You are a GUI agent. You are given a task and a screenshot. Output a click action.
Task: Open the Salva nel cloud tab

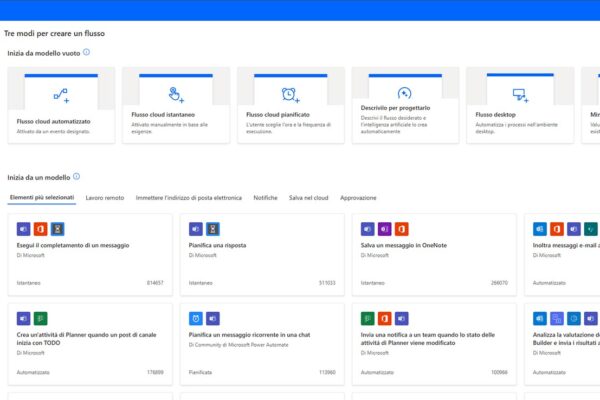(x=308, y=198)
